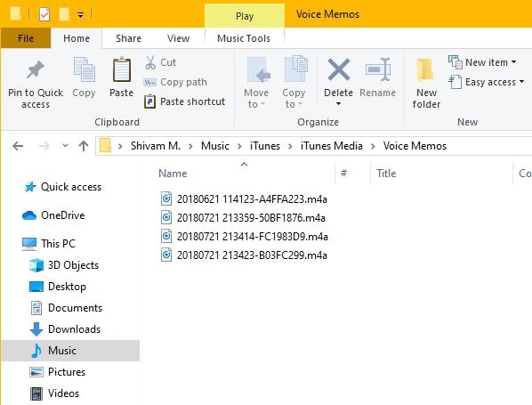Click Shivam M. in the address path
This screenshot has height=405, width=532.
[156, 146]
